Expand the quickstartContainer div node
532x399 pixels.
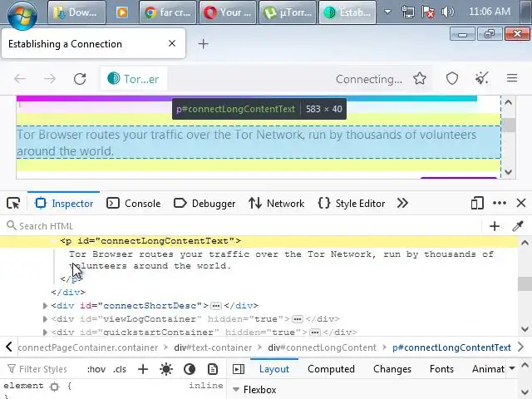[45, 332]
